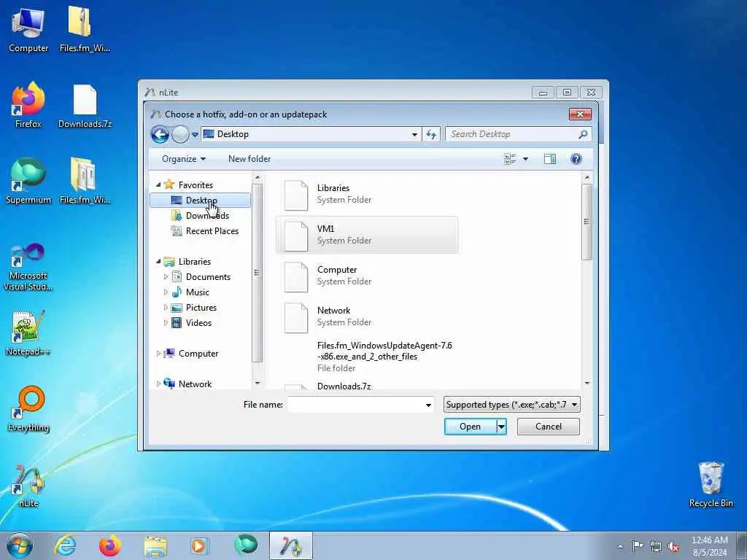Expand the Pictures library node
The image size is (747, 560).
(x=166, y=307)
